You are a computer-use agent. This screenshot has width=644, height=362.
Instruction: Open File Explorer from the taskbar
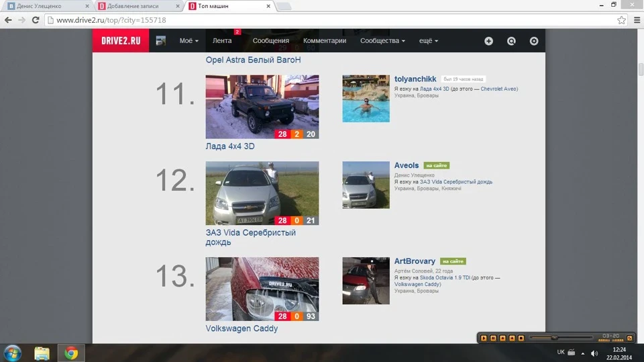(x=42, y=353)
